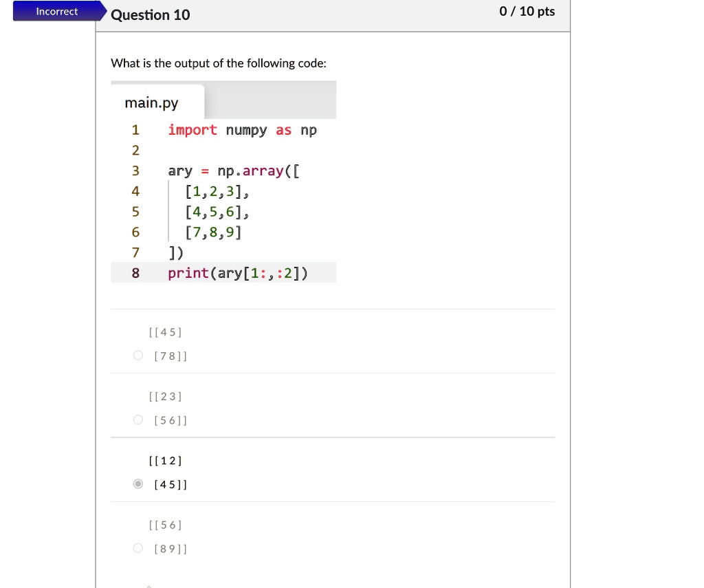
Task: Click the empty tab bar area beside main.py
Action: (x=270, y=101)
